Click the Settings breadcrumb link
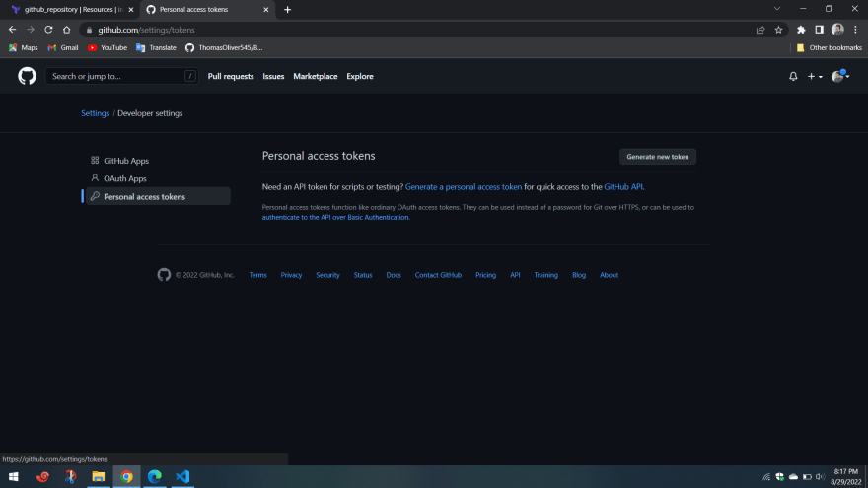The height and width of the screenshot is (488, 868). [96, 113]
